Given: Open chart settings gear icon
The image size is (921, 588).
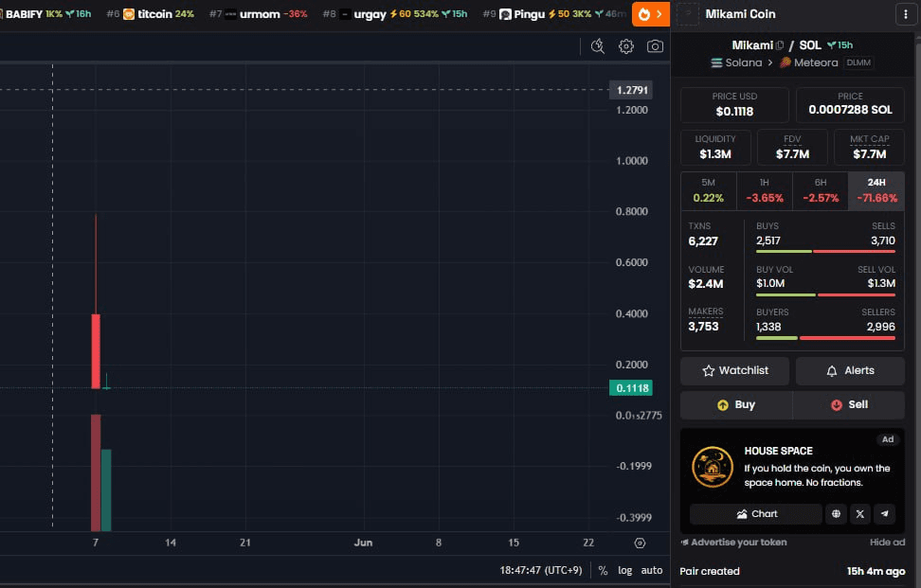Looking at the screenshot, I should (x=626, y=46).
